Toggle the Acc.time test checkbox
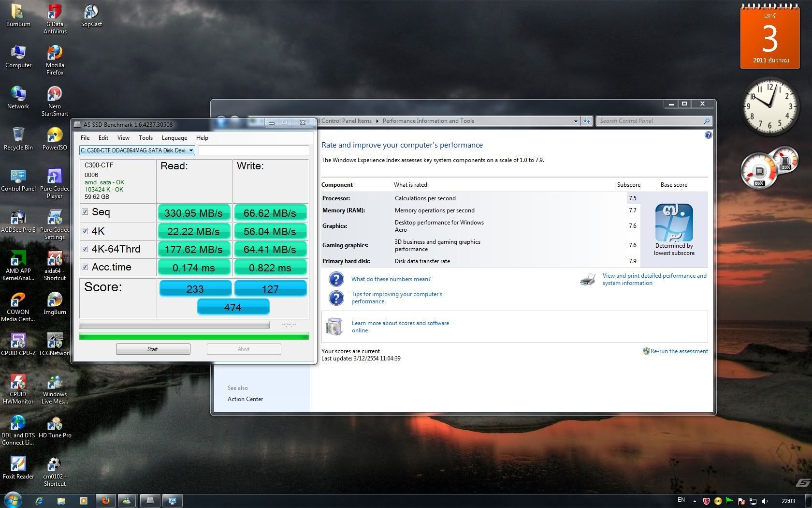812x508 pixels. [x=85, y=267]
